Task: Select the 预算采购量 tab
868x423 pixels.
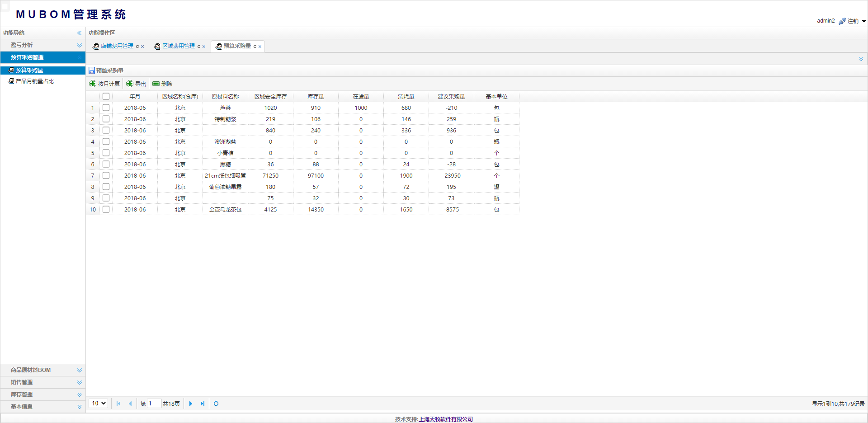Action: pos(237,46)
